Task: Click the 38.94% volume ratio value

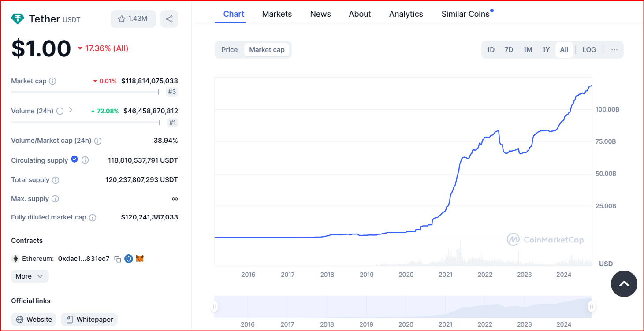Action: click(x=166, y=141)
